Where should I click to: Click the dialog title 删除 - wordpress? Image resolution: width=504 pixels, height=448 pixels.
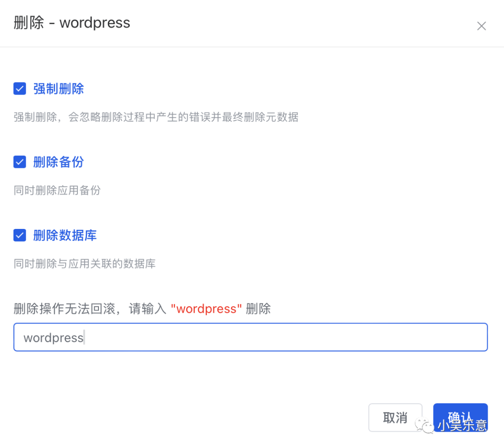pyautogui.click(x=72, y=23)
